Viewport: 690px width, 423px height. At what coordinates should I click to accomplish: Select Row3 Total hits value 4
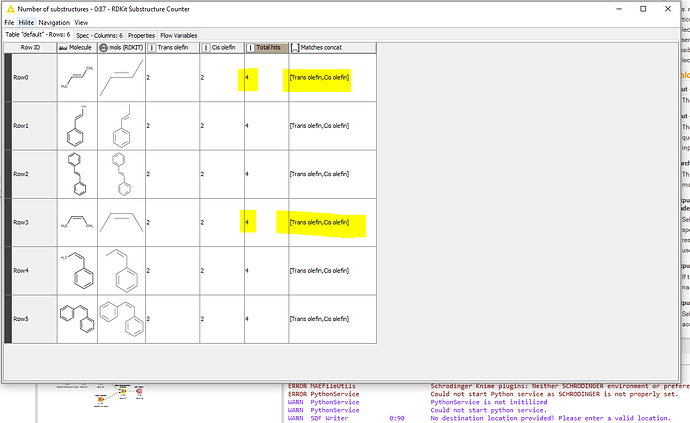(x=266, y=222)
